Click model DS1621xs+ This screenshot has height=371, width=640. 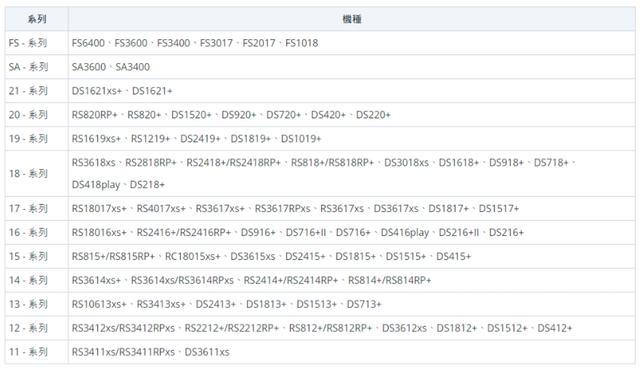97,91
